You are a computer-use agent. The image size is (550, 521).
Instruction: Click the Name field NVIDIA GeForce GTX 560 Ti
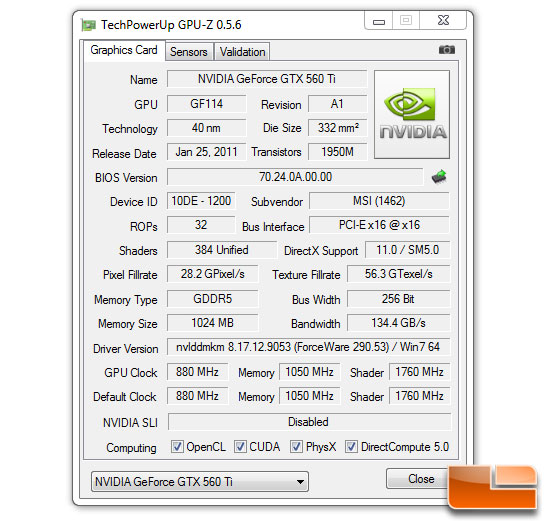pos(267,79)
